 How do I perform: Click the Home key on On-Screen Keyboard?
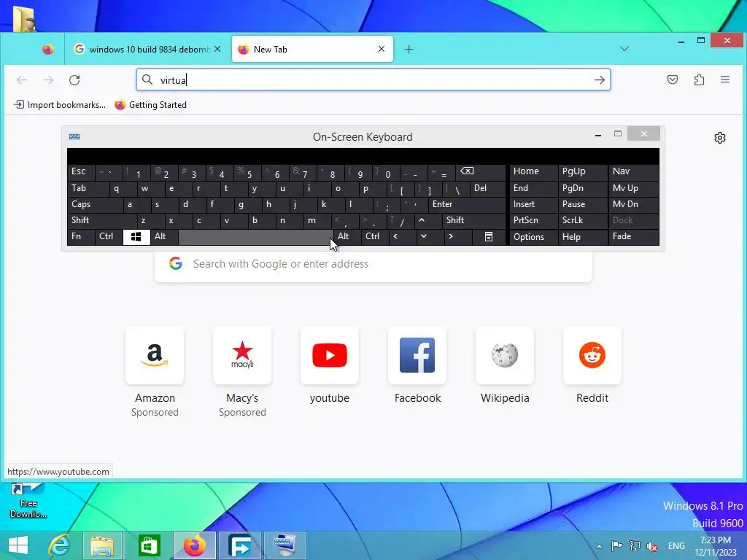533,172
